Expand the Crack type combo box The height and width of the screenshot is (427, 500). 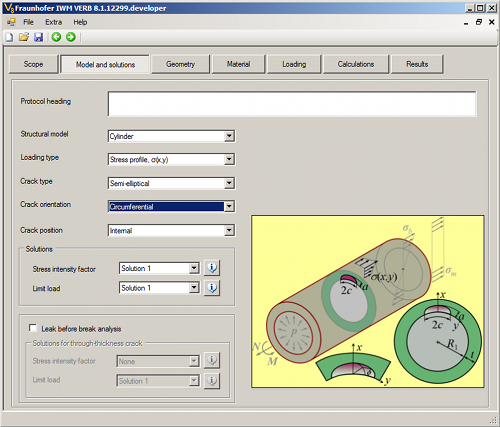tap(229, 183)
